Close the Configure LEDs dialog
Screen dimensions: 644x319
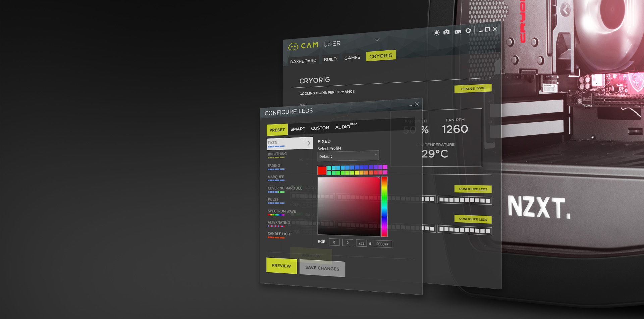point(417,104)
